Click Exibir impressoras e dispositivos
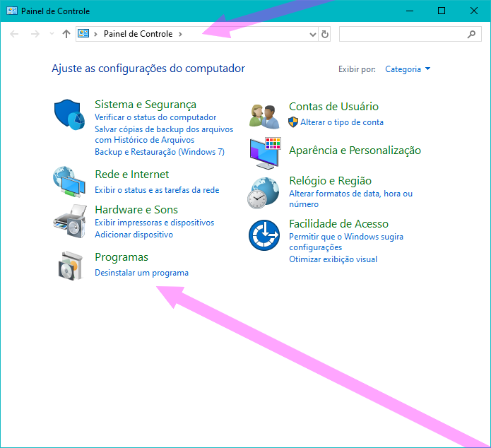The width and height of the screenshot is (491, 448). 155,223
